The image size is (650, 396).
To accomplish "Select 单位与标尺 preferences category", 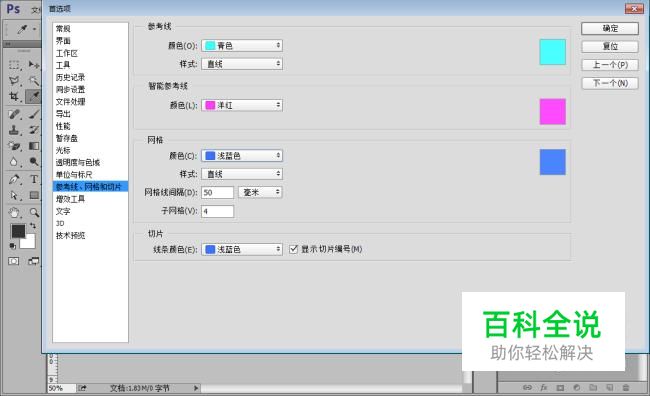I will click(x=74, y=175).
